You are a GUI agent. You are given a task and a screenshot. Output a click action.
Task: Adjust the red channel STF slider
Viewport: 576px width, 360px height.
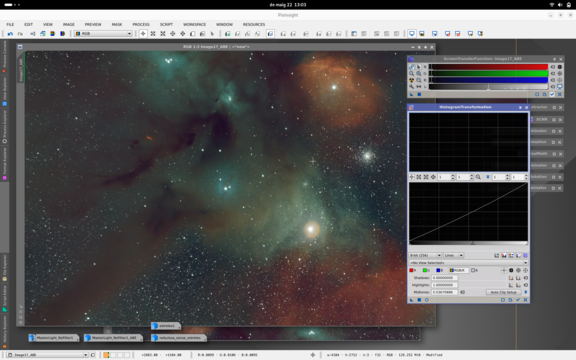489,67
